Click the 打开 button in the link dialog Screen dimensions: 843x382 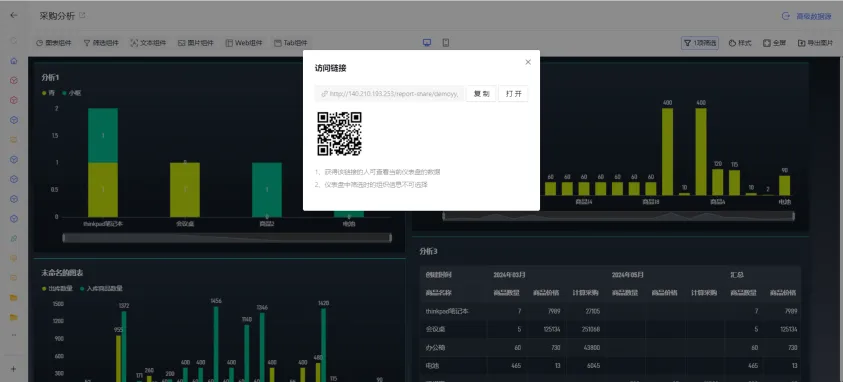(513, 93)
